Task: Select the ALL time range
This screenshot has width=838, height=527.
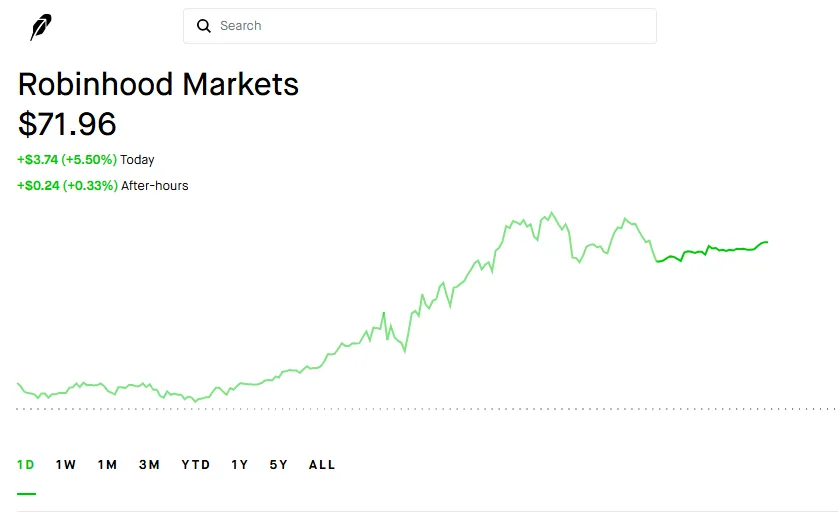Action: [x=322, y=464]
